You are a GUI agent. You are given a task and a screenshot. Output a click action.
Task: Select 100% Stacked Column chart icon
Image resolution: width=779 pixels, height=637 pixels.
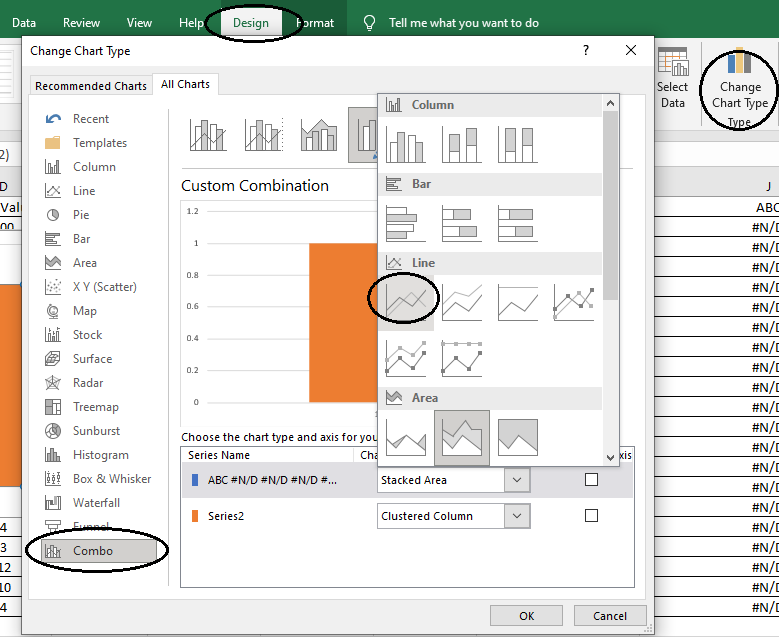coord(517,145)
